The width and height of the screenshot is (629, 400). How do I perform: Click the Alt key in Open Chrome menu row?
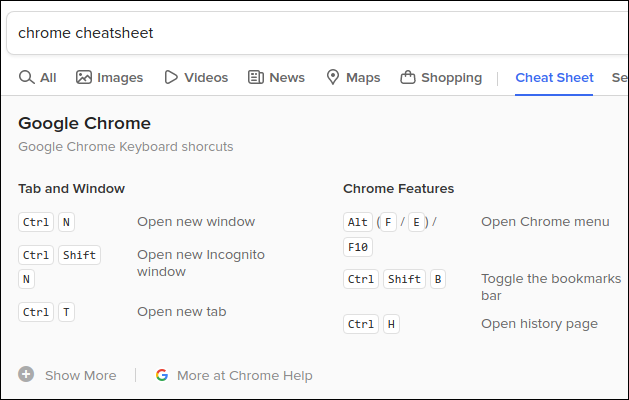358,222
